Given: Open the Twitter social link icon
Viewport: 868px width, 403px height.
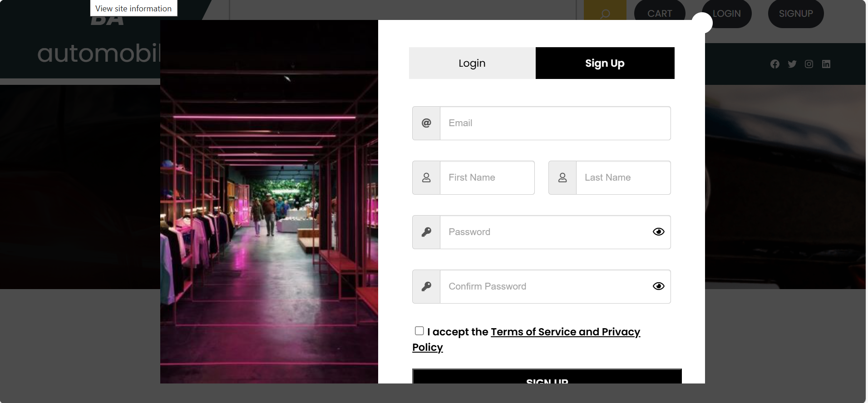Looking at the screenshot, I should coord(792,64).
